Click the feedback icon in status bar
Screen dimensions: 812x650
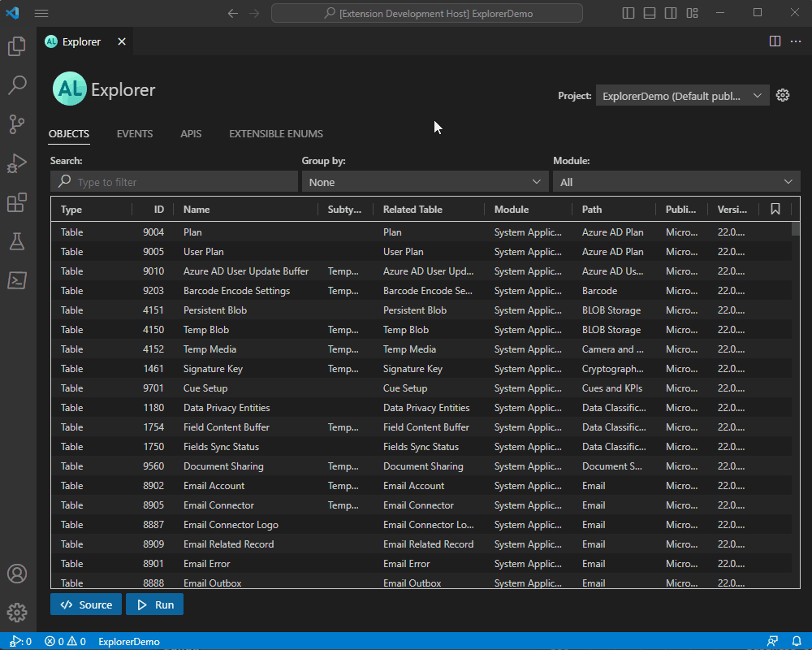click(773, 642)
